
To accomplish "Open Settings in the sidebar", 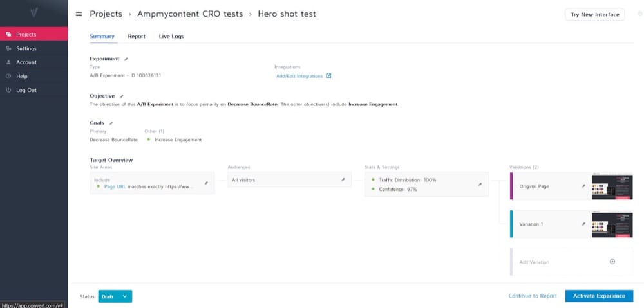I will [26, 48].
